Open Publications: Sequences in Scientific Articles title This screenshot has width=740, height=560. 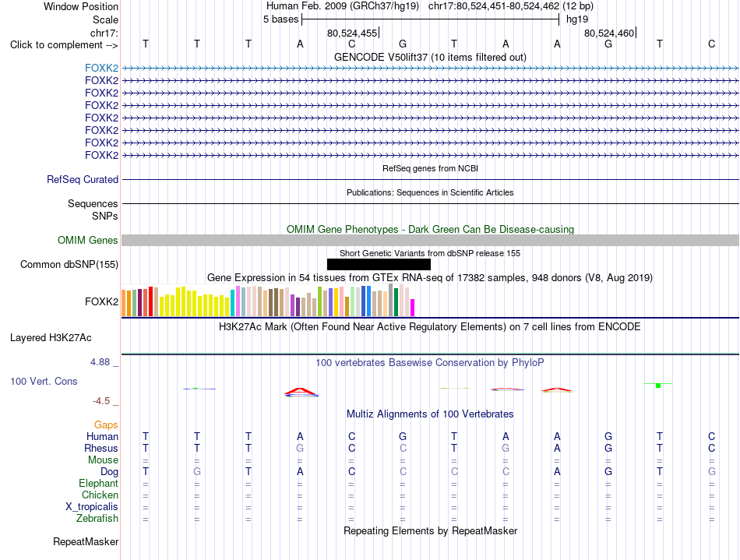click(x=430, y=192)
